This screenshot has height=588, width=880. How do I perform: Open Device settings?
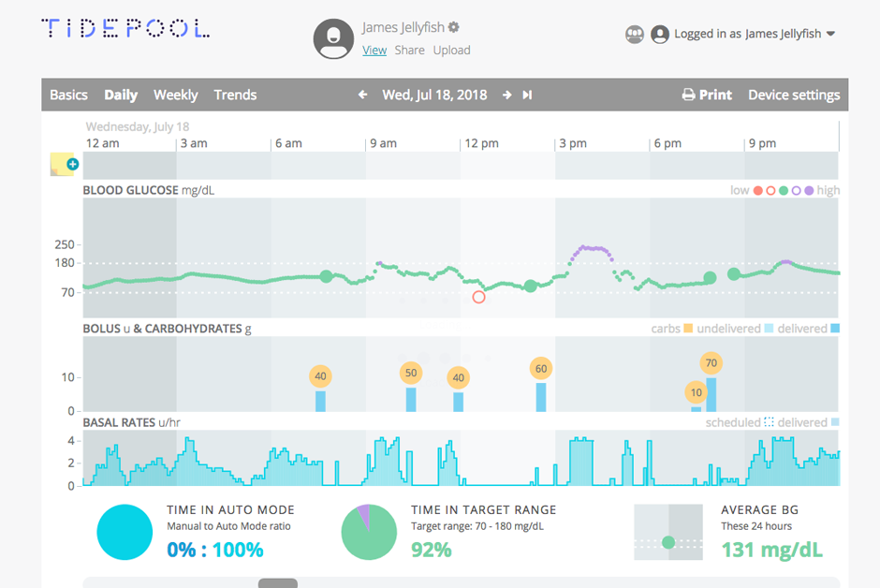tap(795, 95)
